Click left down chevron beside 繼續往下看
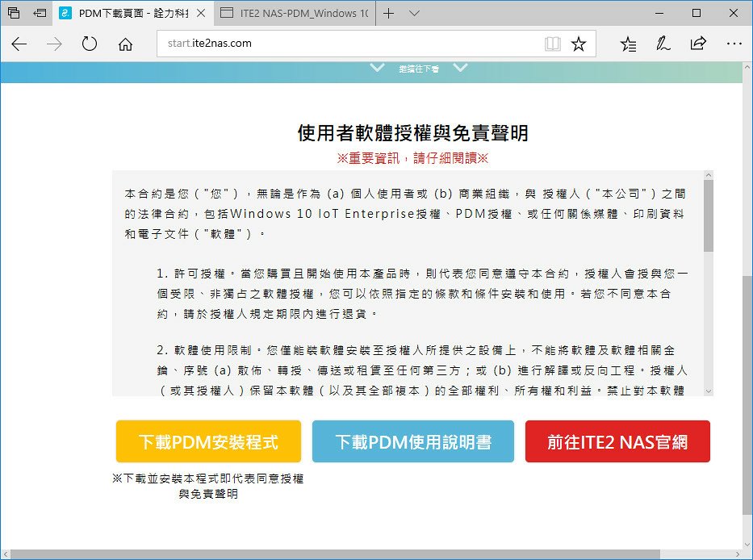Image resolution: width=753 pixels, height=560 pixels. [x=378, y=68]
